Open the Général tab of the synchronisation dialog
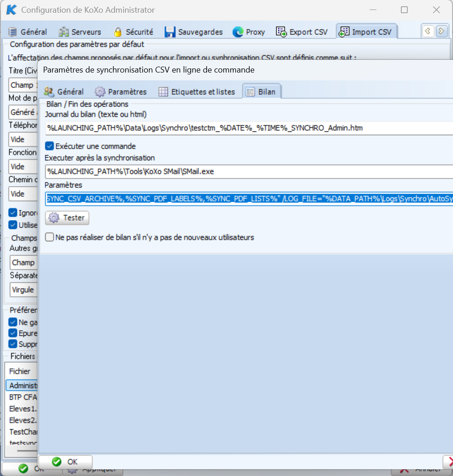 tap(64, 92)
